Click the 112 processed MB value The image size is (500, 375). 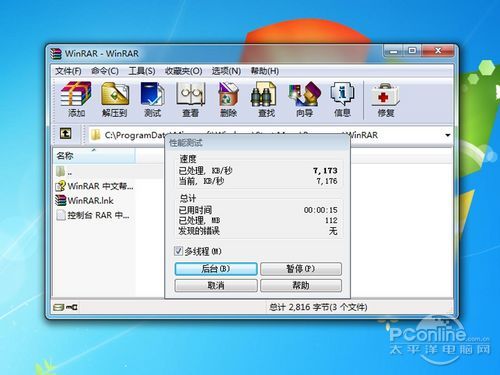point(331,220)
